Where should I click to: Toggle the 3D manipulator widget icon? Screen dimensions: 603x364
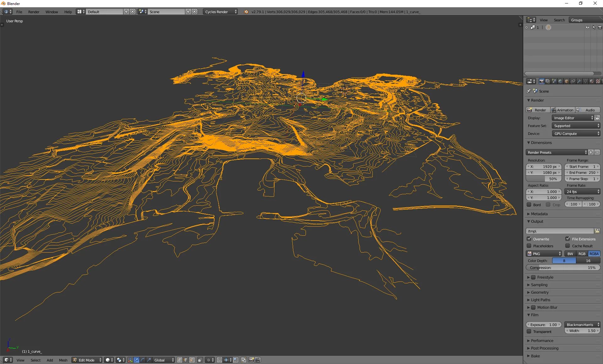tap(130, 360)
